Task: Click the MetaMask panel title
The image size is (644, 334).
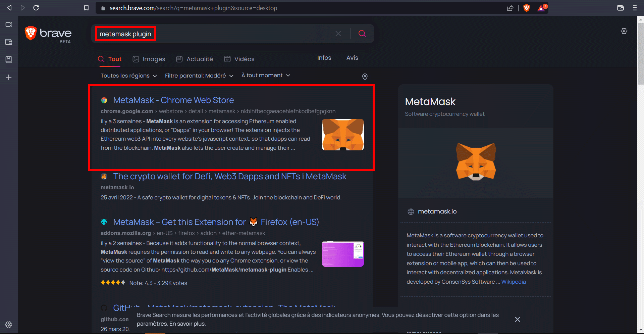Action: (430, 101)
